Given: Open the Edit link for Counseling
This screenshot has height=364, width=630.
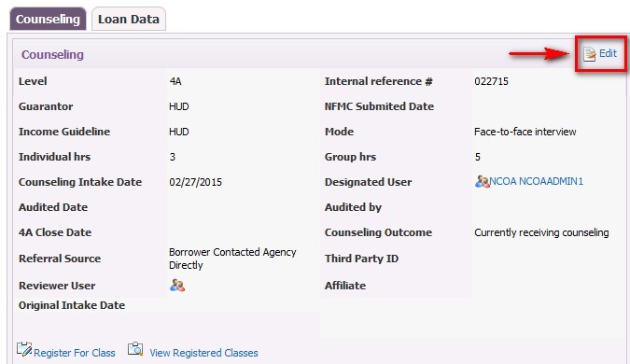Looking at the screenshot, I should point(608,53).
